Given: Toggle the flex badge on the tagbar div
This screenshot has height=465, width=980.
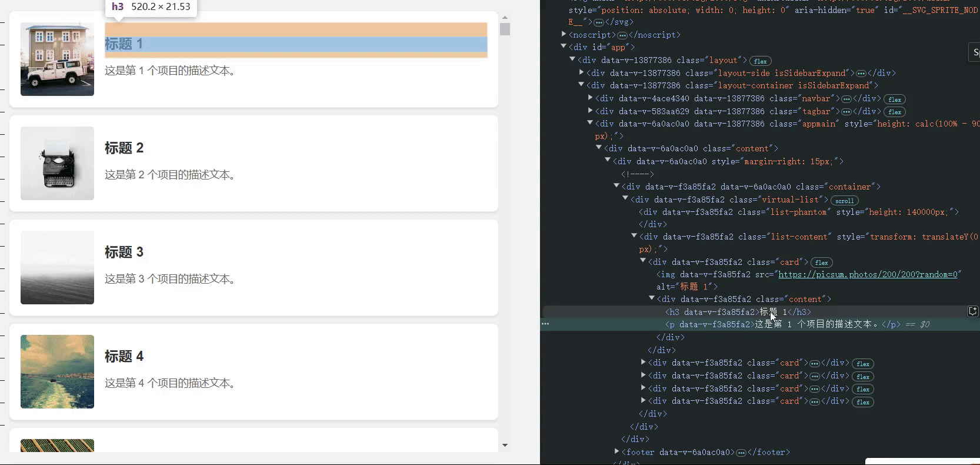Looking at the screenshot, I should [x=895, y=112].
